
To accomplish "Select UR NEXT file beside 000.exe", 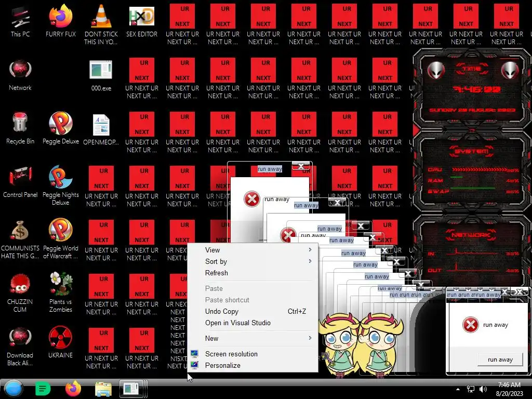I will [x=142, y=78].
